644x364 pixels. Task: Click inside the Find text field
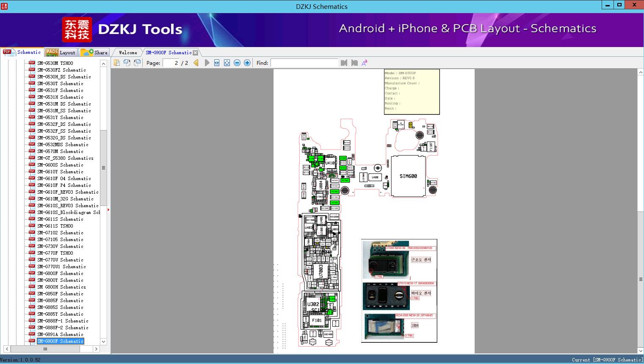(304, 63)
